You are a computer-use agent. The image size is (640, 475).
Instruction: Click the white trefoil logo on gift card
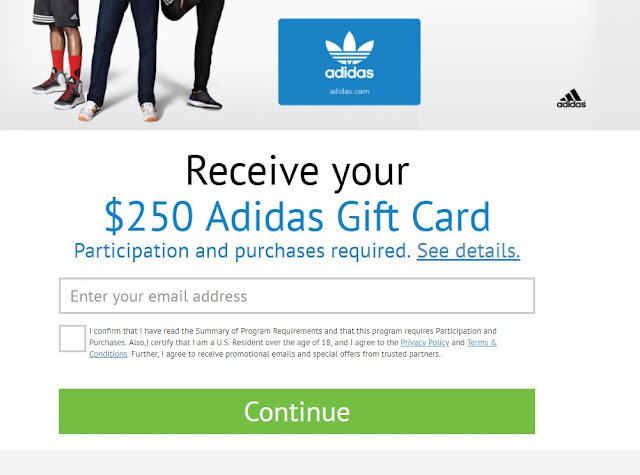coord(349,47)
